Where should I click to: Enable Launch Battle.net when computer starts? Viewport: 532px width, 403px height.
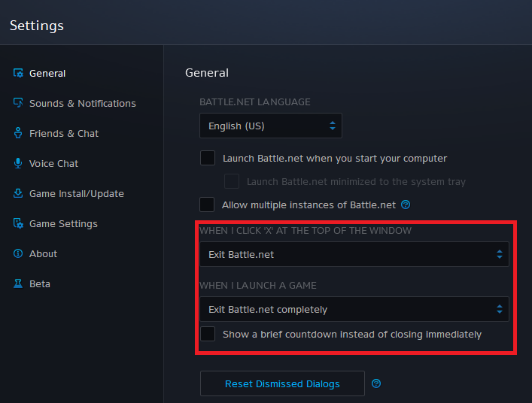click(x=208, y=158)
